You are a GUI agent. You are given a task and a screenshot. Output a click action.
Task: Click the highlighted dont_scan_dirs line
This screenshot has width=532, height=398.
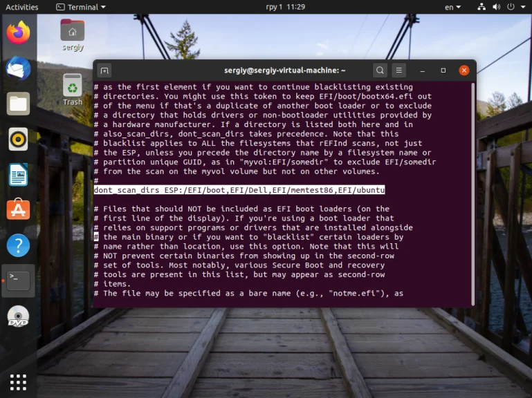[239, 190]
